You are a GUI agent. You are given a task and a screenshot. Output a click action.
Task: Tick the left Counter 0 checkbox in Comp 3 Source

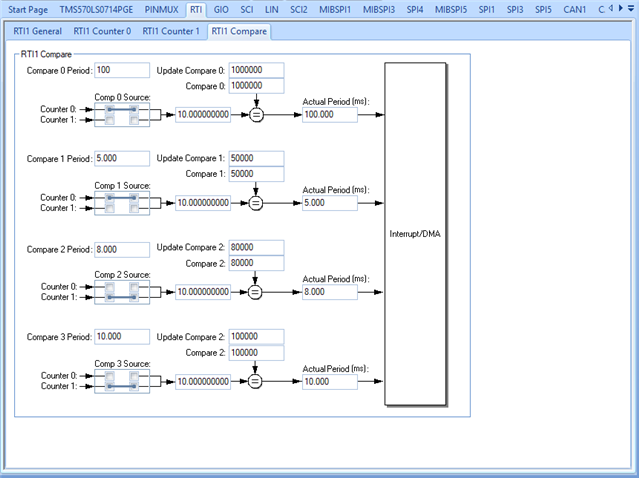(110, 376)
